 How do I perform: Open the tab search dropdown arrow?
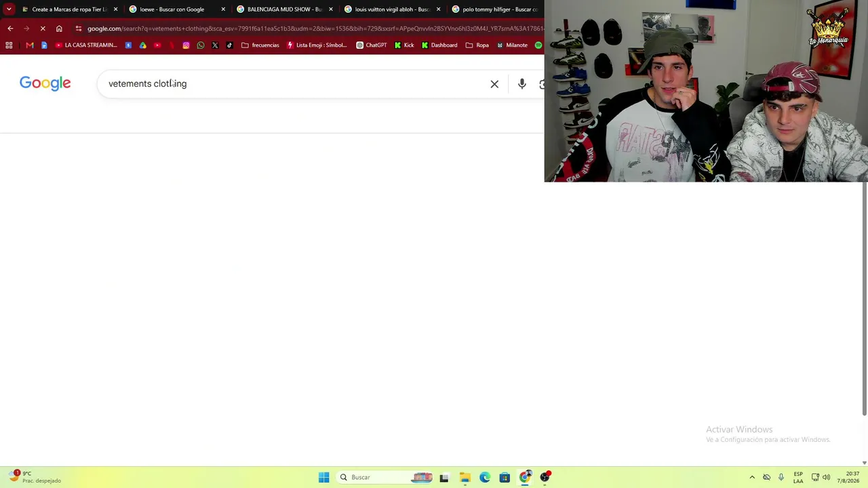(x=9, y=9)
